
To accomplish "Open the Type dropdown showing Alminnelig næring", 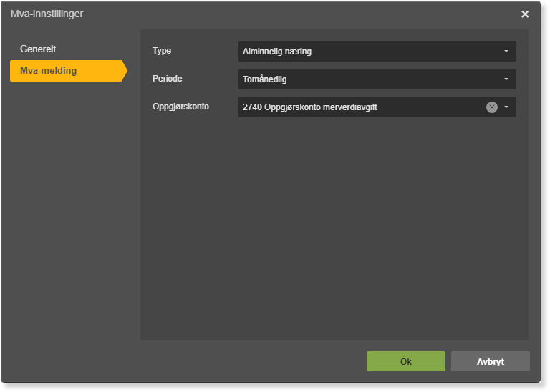I will tap(377, 52).
